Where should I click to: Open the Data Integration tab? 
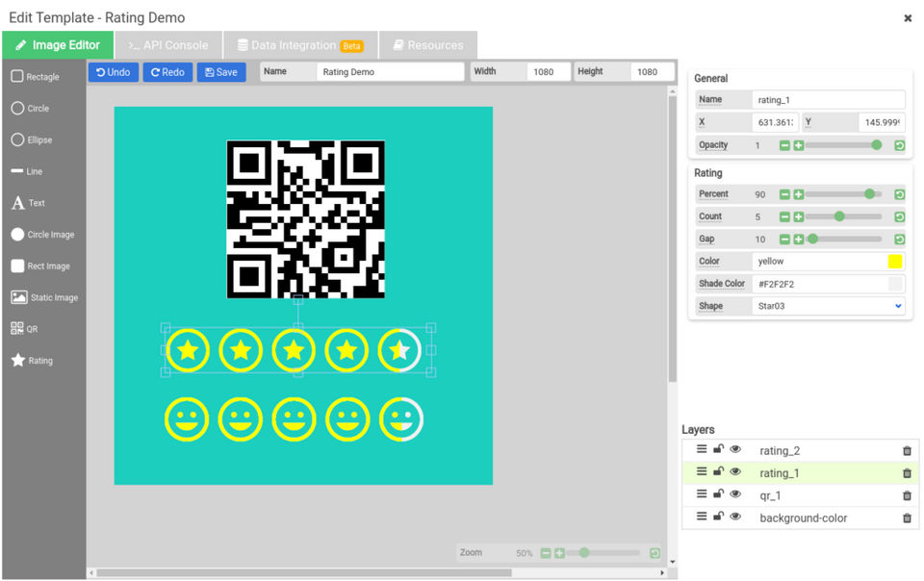(300, 45)
